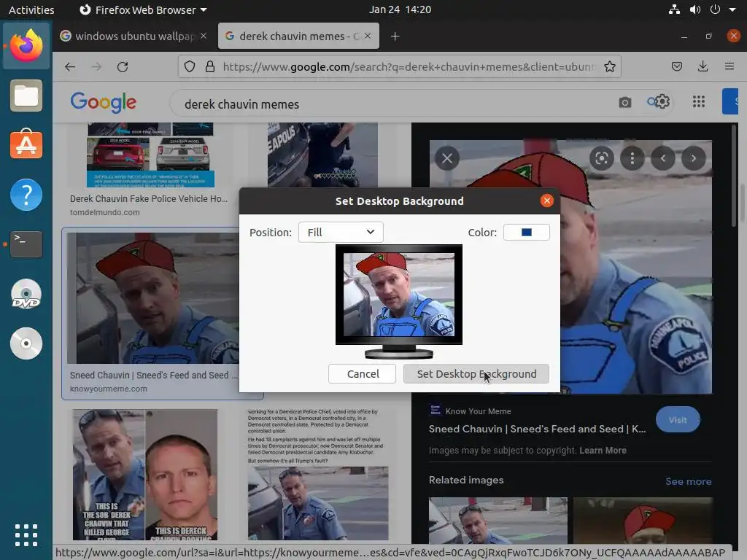Click the browser forward arrow
The image size is (747, 560).
click(96, 67)
